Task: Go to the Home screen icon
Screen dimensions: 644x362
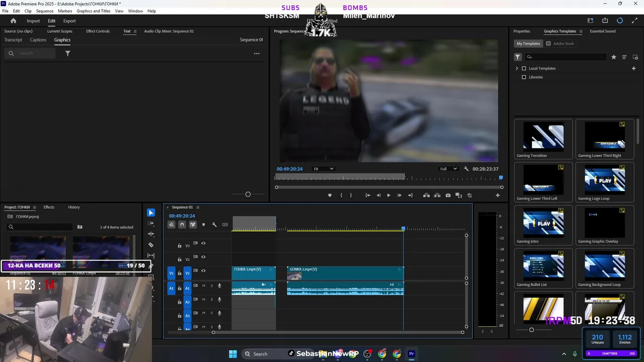Action: [x=13, y=21]
